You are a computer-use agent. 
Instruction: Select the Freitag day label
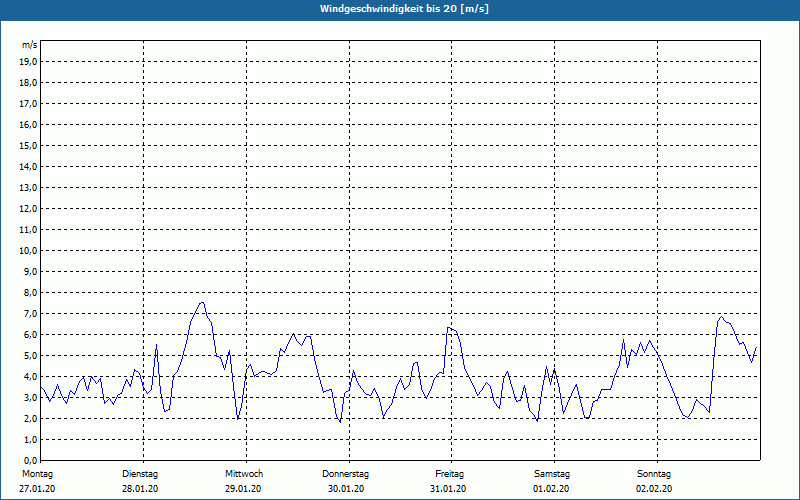click(x=449, y=474)
